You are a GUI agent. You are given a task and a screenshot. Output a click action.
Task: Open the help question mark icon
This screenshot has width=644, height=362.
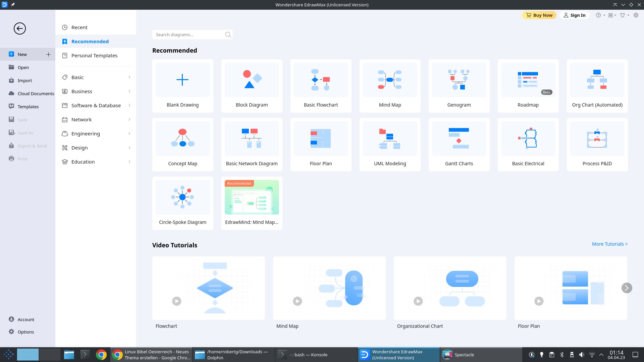click(x=598, y=15)
